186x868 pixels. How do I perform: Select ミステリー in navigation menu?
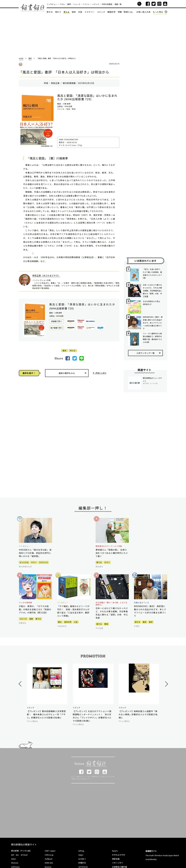click(x=90, y=12)
